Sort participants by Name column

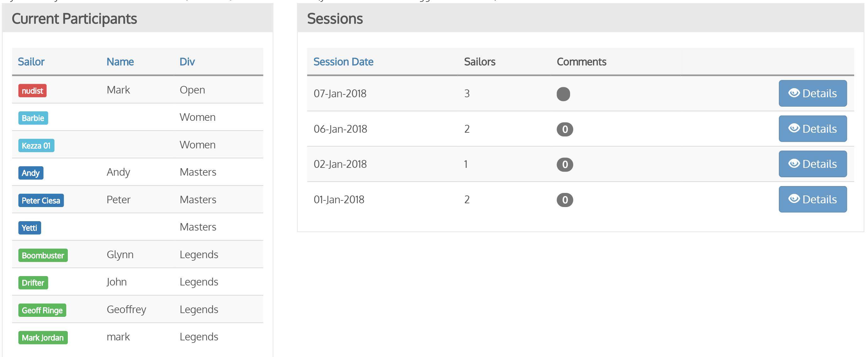120,61
